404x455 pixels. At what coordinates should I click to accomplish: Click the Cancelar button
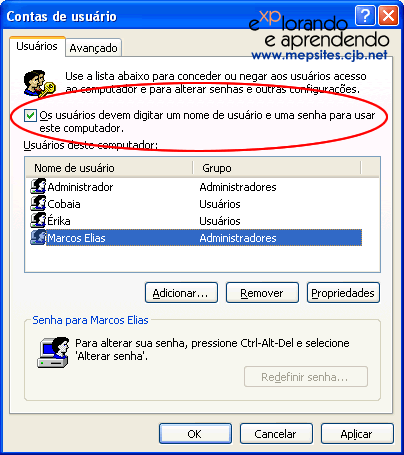tap(276, 434)
